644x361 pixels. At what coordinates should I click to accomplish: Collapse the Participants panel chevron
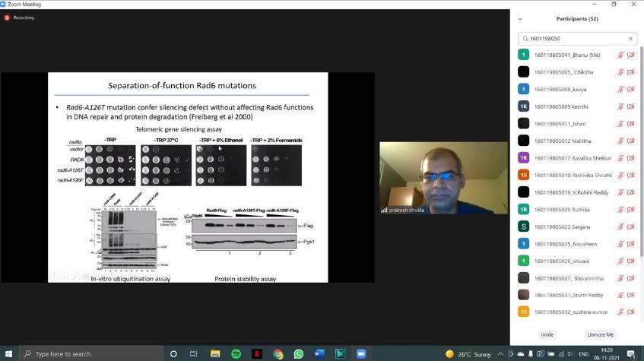click(x=520, y=19)
